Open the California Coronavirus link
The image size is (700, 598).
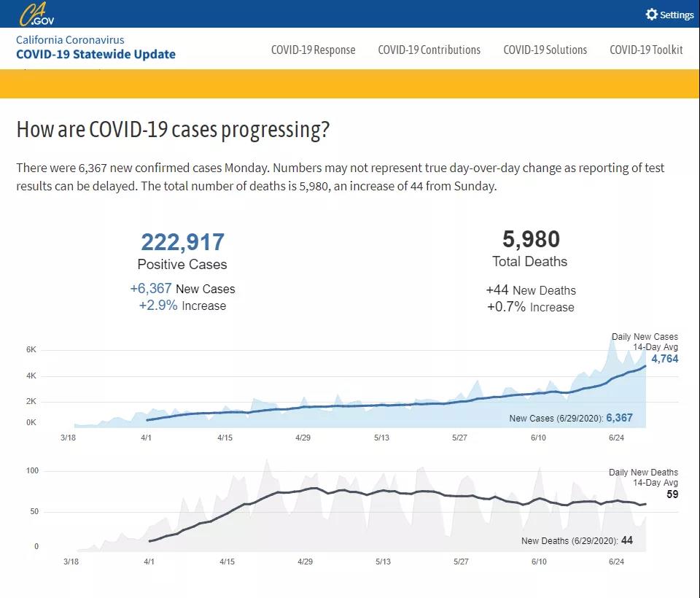tap(70, 40)
